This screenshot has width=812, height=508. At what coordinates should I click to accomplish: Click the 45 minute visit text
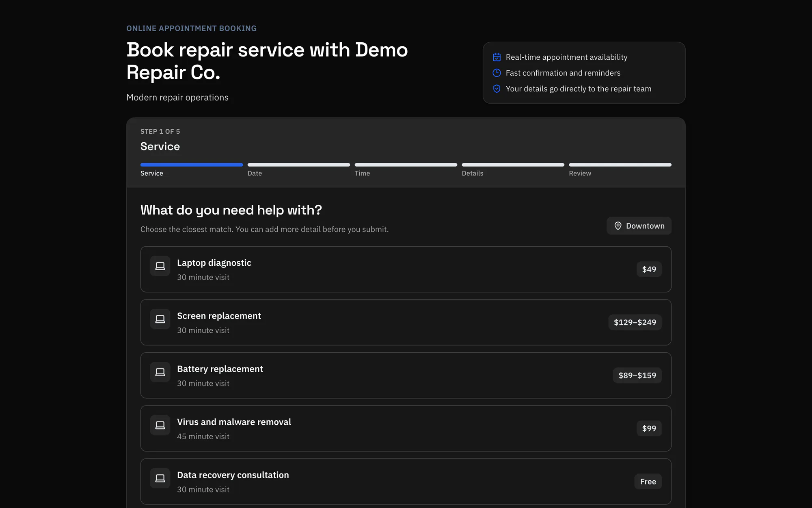203,436
